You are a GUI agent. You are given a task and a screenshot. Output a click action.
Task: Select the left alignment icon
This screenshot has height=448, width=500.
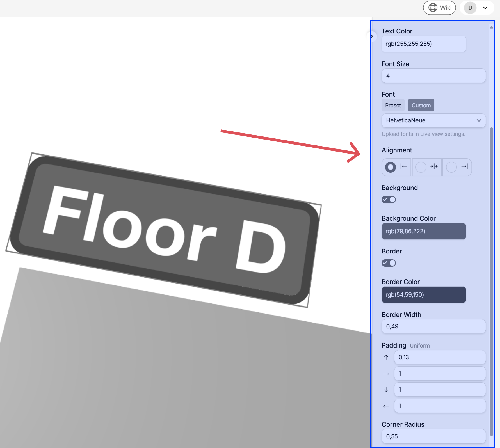tap(404, 167)
